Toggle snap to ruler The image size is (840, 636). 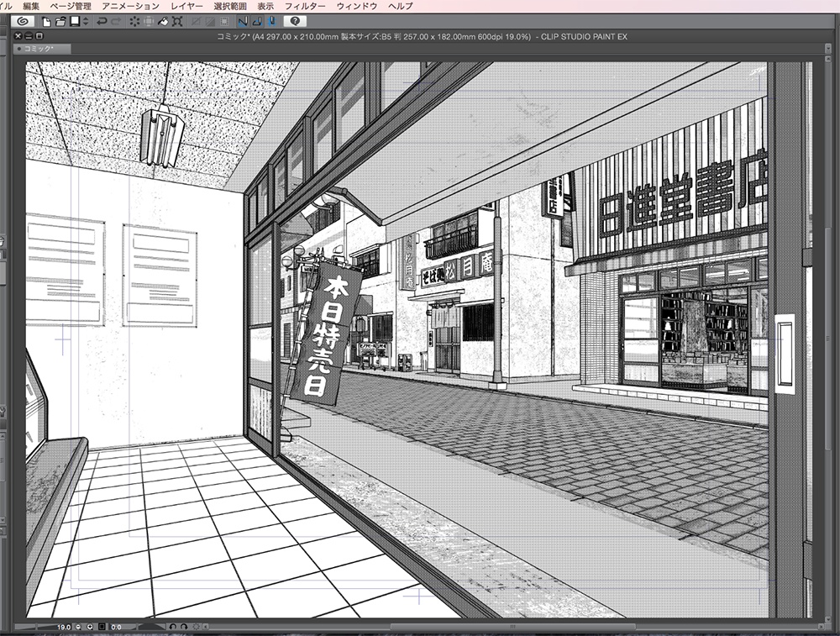[x=244, y=21]
